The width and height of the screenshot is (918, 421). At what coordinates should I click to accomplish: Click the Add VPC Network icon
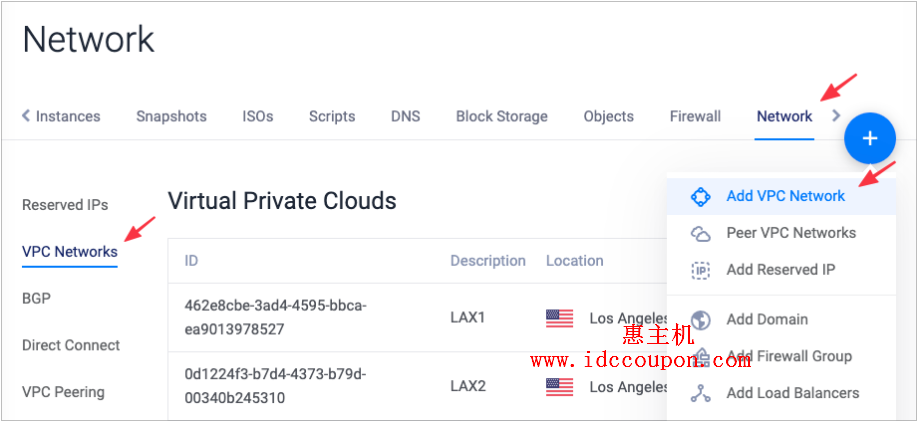click(701, 196)
